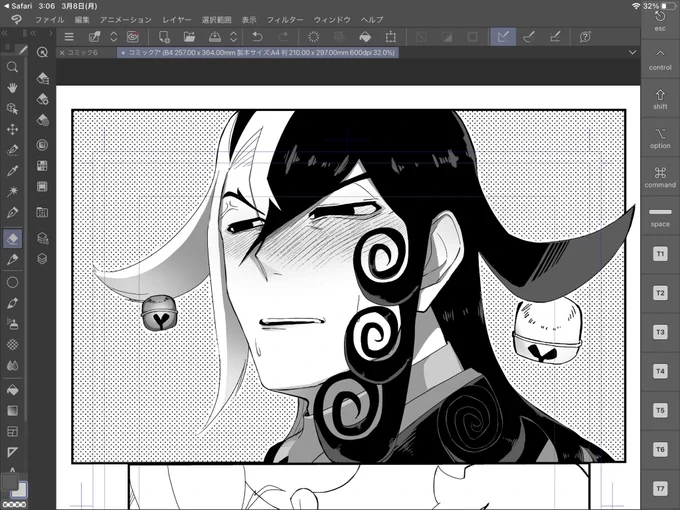Viewport: 680px width, 510px height.
Task: Select the Figure ellipse tool
Action: pos(13,282)
